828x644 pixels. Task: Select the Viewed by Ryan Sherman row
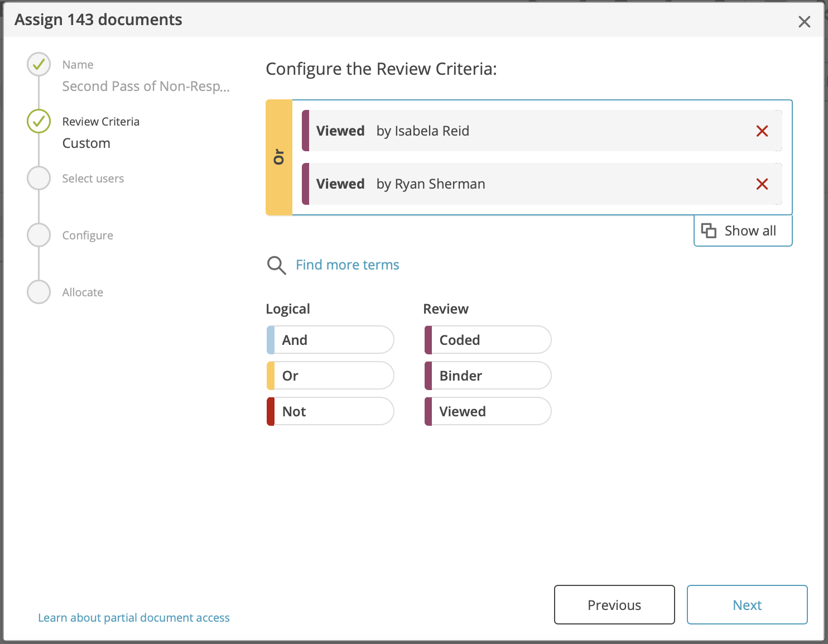click(542, 184)
